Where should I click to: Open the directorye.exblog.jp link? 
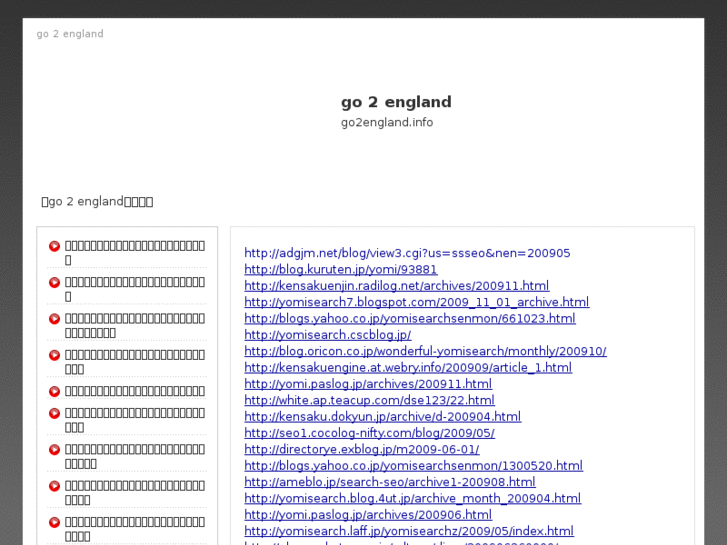(362, 449)
